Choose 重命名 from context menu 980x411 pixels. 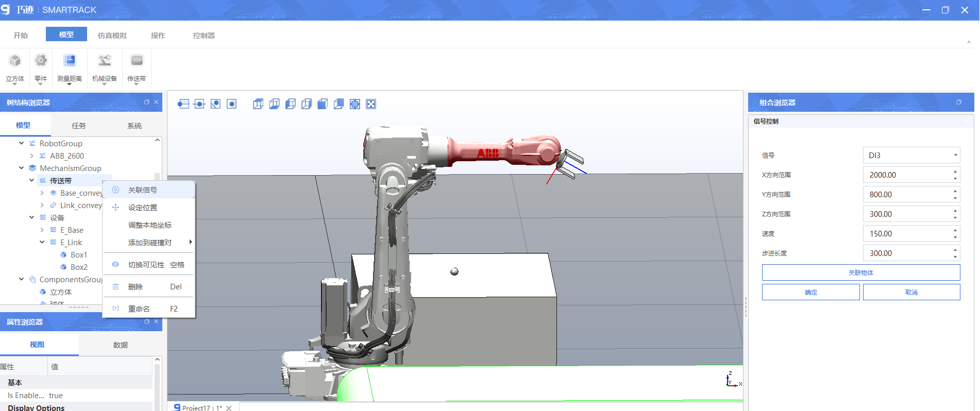click(149, 309)
